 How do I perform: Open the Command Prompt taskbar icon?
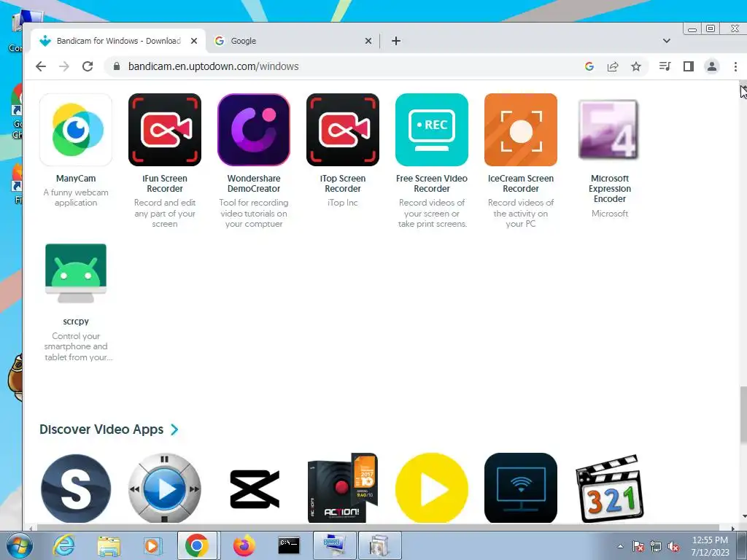[289, 545]
